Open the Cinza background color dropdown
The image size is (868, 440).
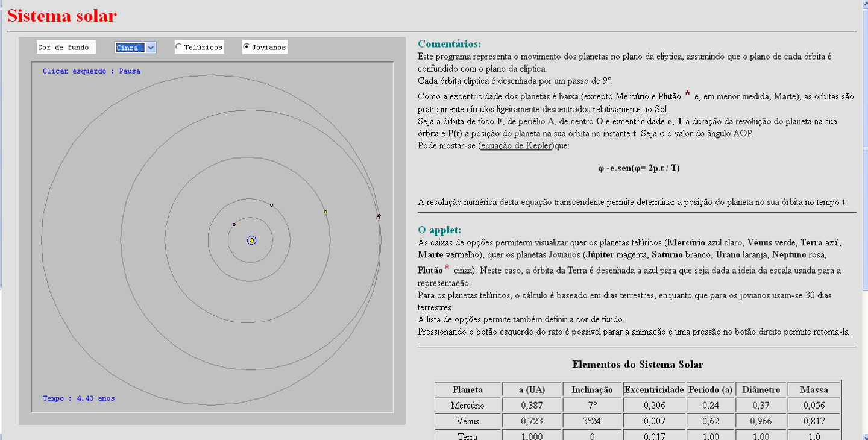(151, 48)
